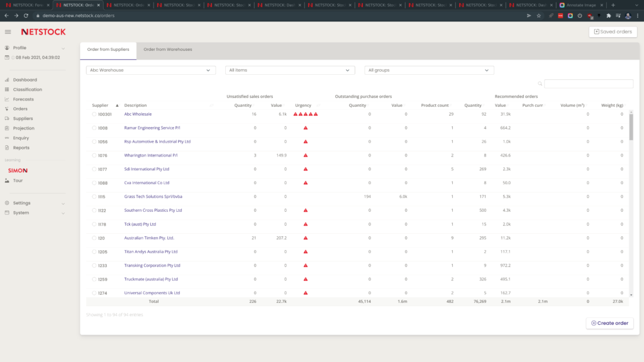Choose the supplier 120 radio button

[x=94, y=238]
